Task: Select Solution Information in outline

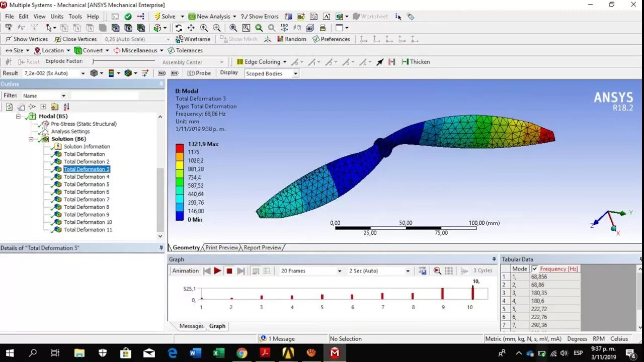Action: click(x=87, y=147)
